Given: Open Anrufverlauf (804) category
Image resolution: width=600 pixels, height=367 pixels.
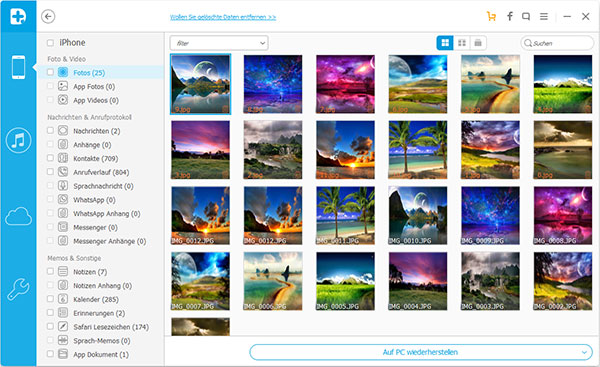Looking at the screenshot, I should (101, 172).
